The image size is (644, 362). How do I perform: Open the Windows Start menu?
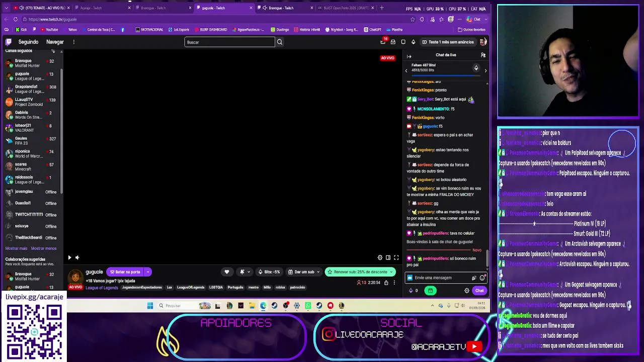150,305
